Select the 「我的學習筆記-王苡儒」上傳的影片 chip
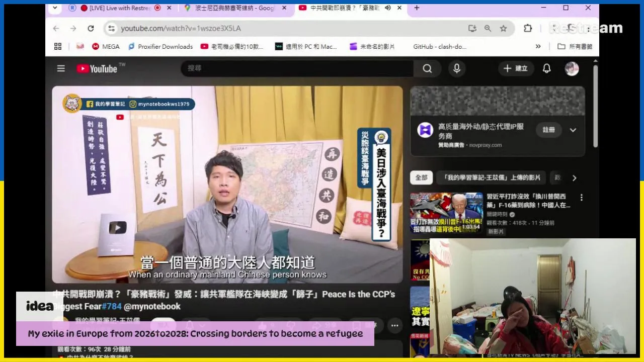The image size is (644, 362). tap(491, 177)
